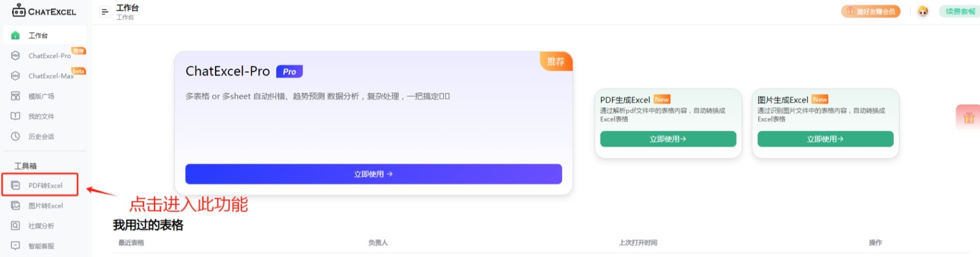Click the blue 立即使用 ChatExcel-Pro button
980x257 pixels.
(374, 174)
